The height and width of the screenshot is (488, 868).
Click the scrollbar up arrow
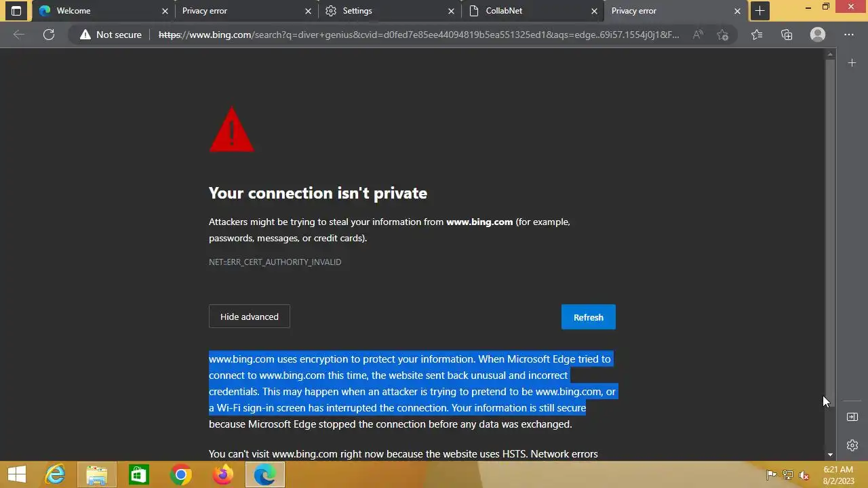pos(830,54)
